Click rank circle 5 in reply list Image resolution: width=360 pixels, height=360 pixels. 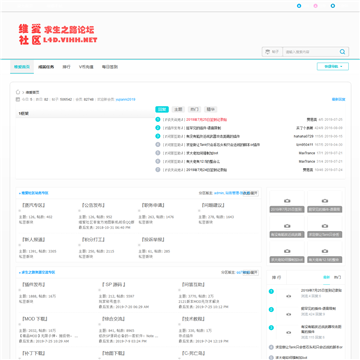[x=158, y=153]
